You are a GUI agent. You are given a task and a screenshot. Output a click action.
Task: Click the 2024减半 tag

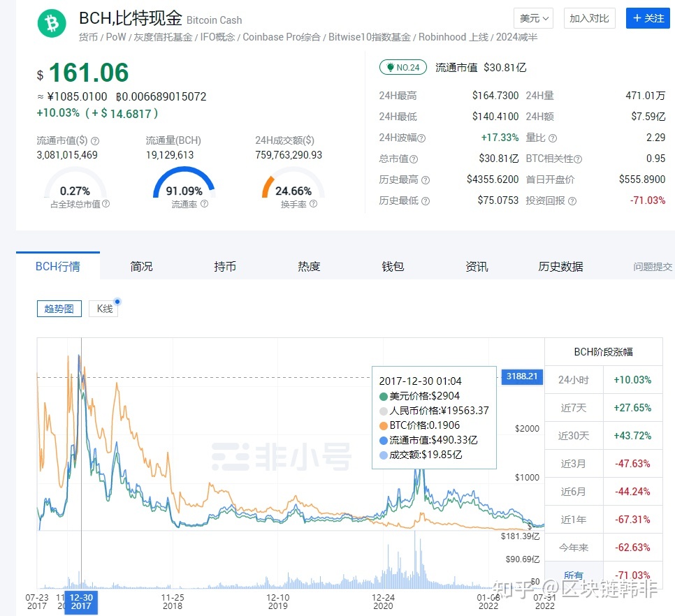[x=516, y=38]
